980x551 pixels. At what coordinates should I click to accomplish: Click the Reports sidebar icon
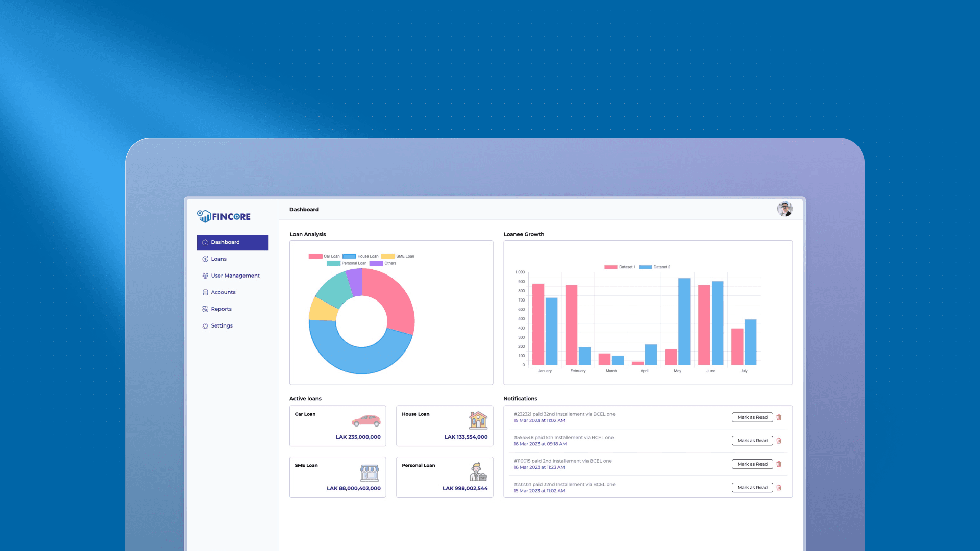pyautogui.click(x=205, y=309)
